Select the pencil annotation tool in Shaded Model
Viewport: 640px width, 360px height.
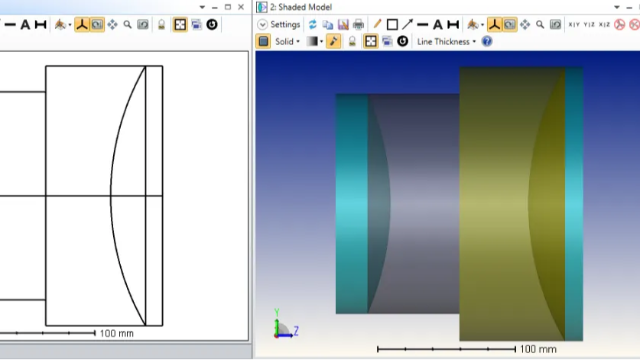pyautogui.click(x=377, y=24)
